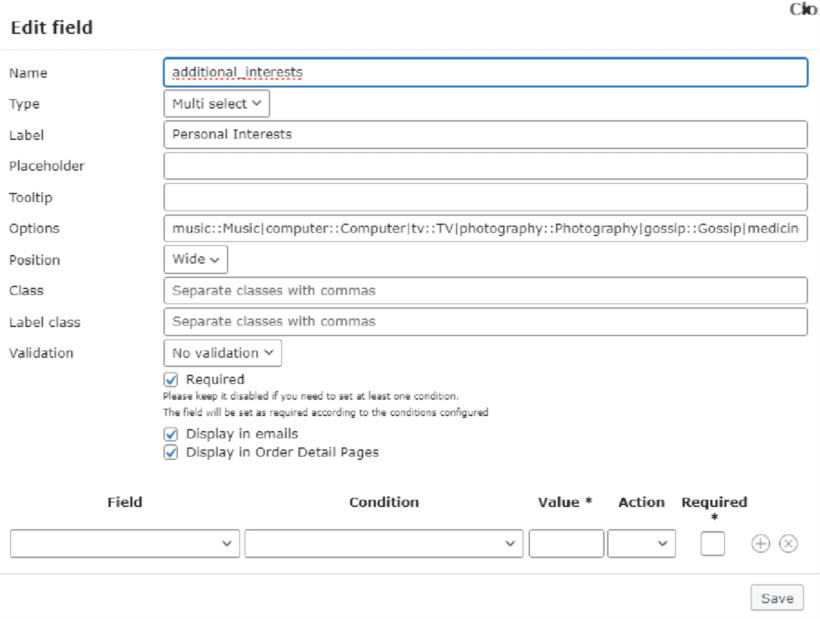Uncheck Display in emails
Viewport: 820px width, 619px height.
tap(172, 433)
